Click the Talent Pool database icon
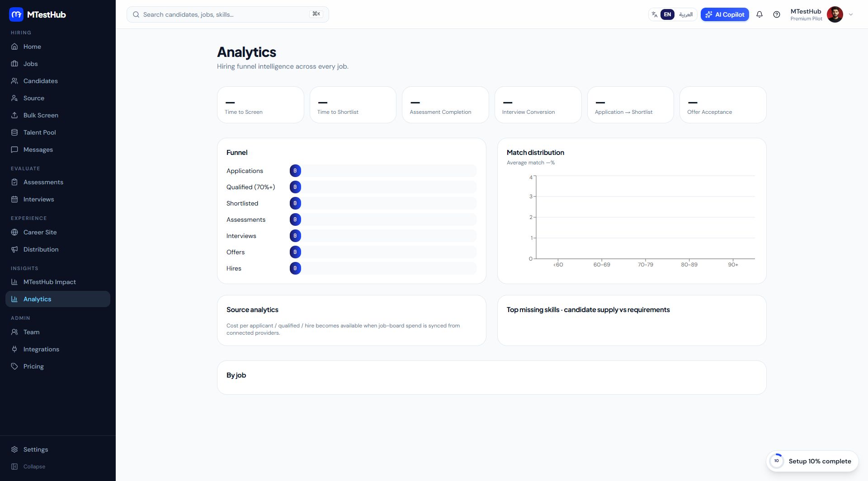Image resolution: width=868 pixels, height=481 pixels. (14, 132)
